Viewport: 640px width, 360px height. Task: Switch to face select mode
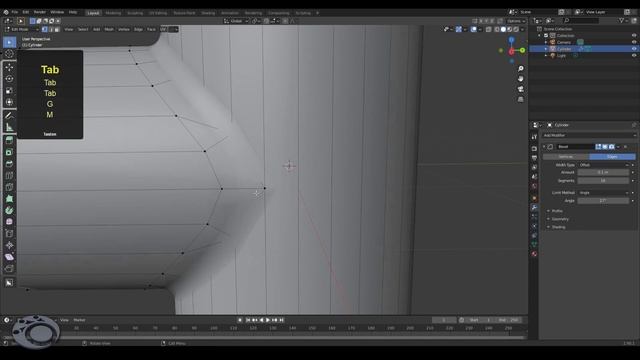coord(57,29)
